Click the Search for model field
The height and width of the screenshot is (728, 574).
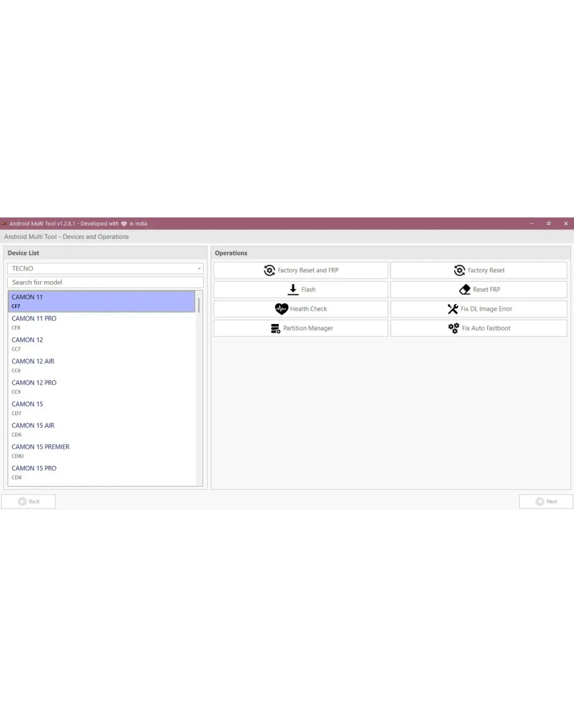tap(105, 282)
